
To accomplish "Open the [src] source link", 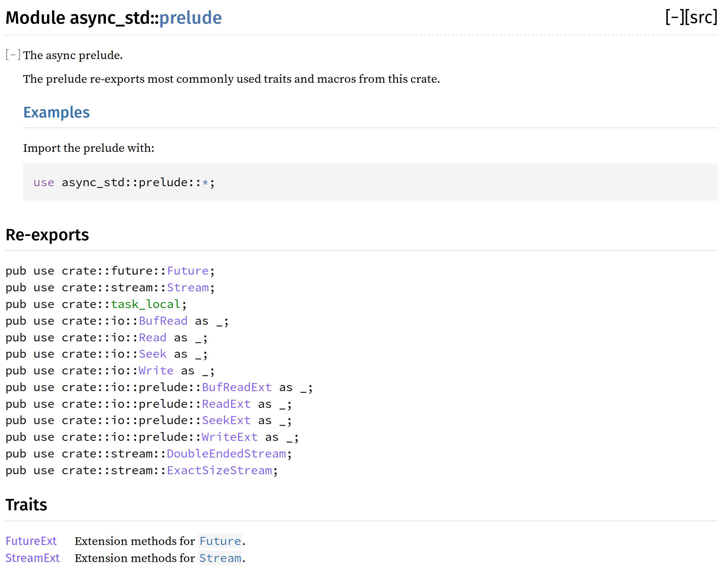I will pyautogui.click(x=701, y=17).
